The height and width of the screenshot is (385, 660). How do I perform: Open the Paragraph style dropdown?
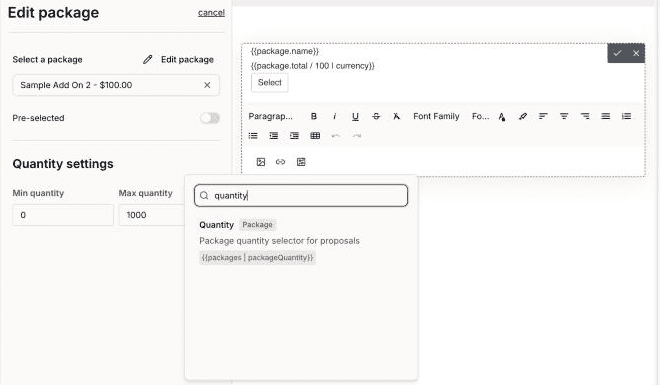[x=271, y=116]
